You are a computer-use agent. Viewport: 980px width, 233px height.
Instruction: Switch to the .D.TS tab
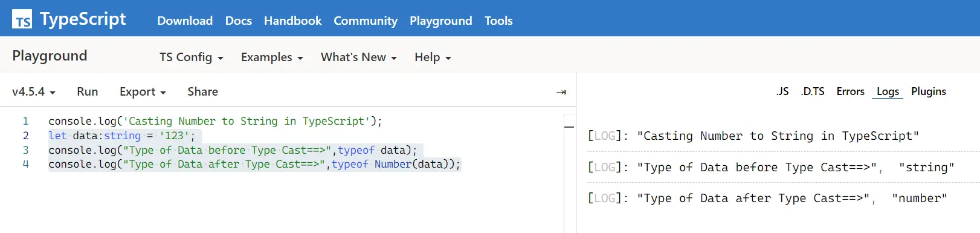pos(813,91)
